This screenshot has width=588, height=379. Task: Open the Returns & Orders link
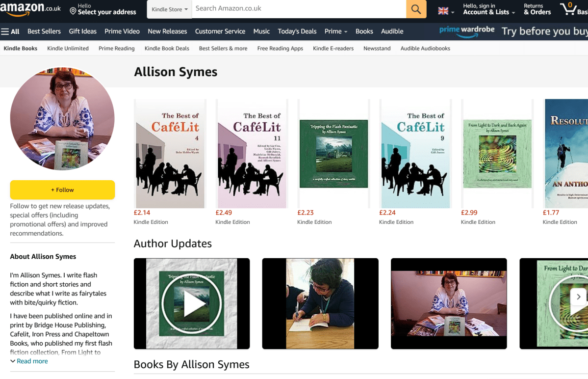(537, 9)
